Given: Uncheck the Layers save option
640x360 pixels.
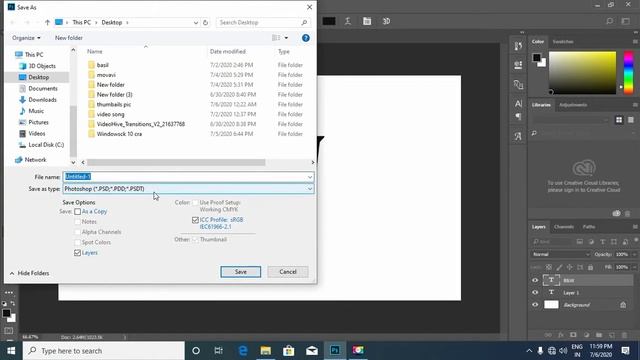Looking at the screenshot, I should [78, 253].
